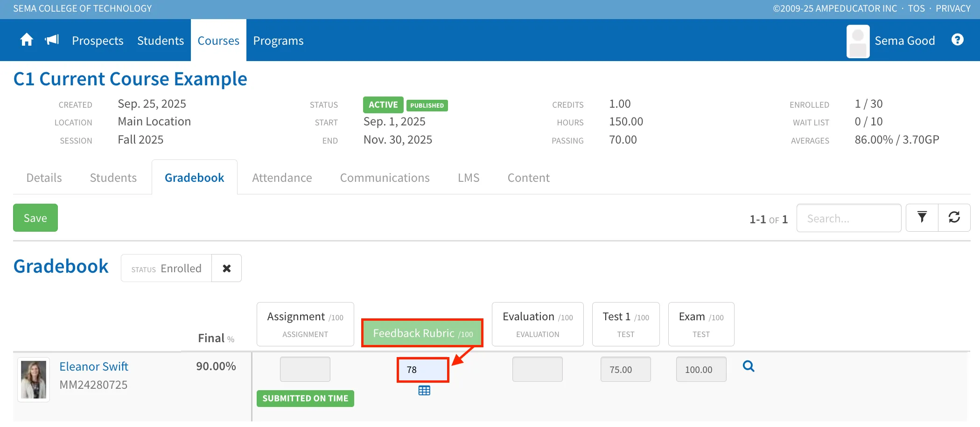Click the C1 Current Course Example title
Viewport: 980px width, 427px height.
(x=130, y=79)
